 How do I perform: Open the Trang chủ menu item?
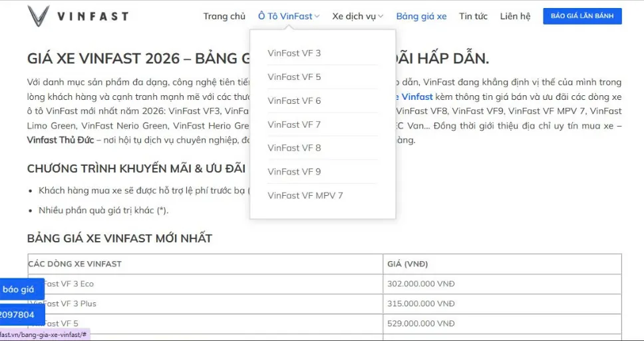(x=224, y=17)
